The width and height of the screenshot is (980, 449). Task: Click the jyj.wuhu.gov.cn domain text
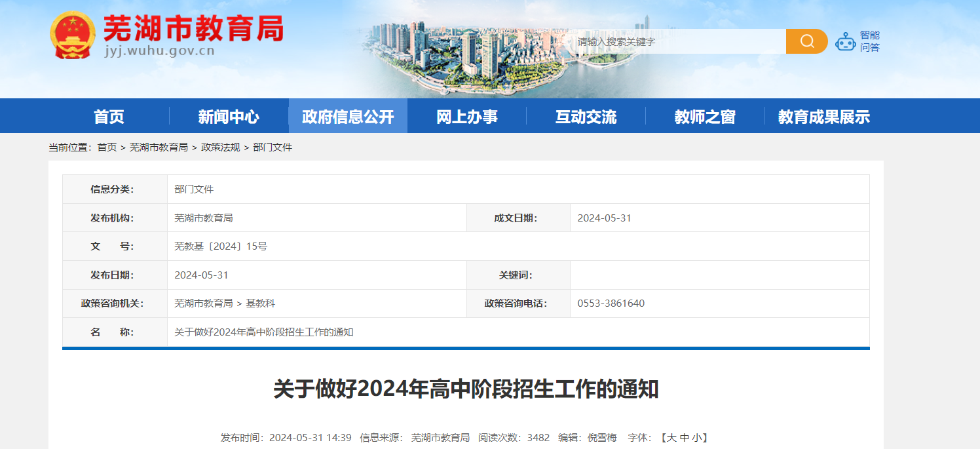click(x=160, y=51)
